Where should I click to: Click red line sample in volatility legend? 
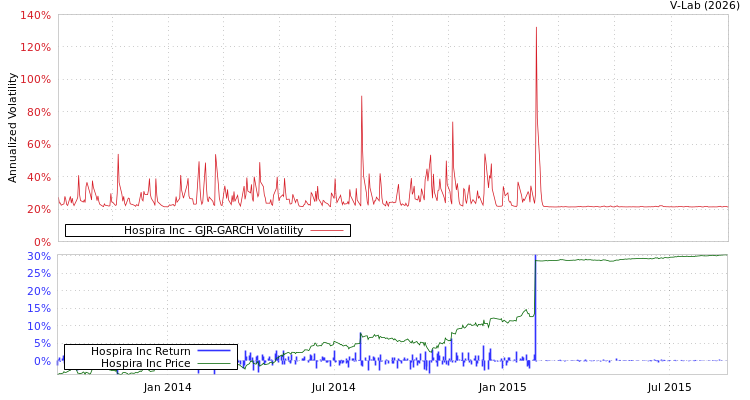[327, 231]
